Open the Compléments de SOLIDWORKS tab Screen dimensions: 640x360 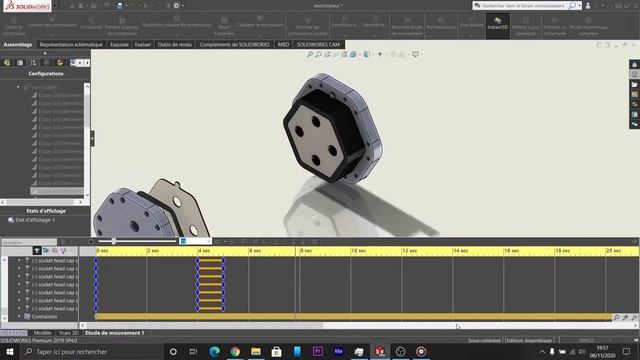click(x=235, y=44)
